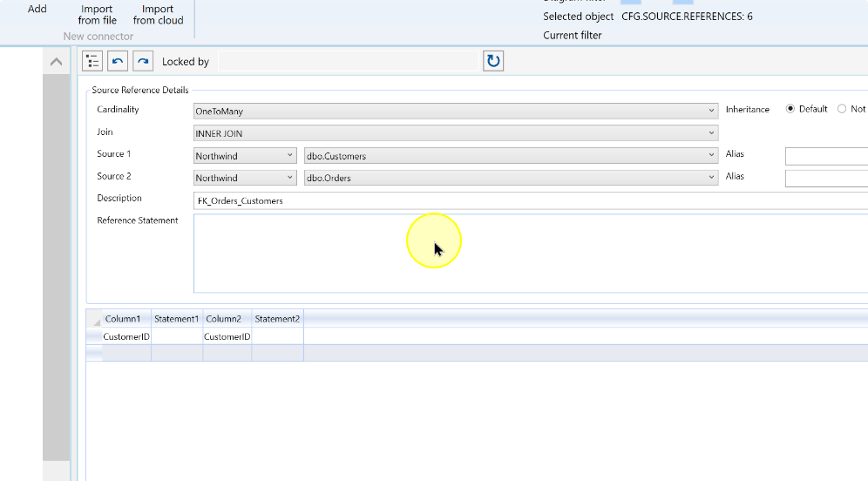Click the empty new row's Column1 cell
868x481 pixels.
(x=126, y=353)
